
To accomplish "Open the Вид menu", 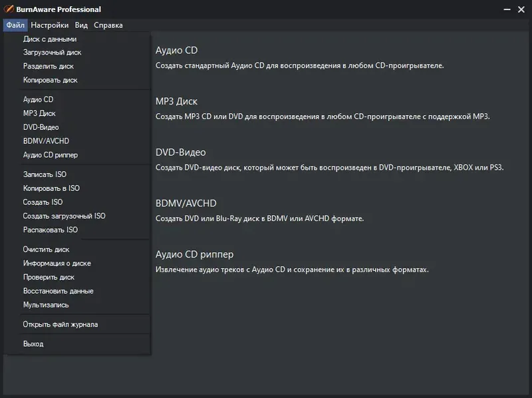I will click(x=81, y=25).
